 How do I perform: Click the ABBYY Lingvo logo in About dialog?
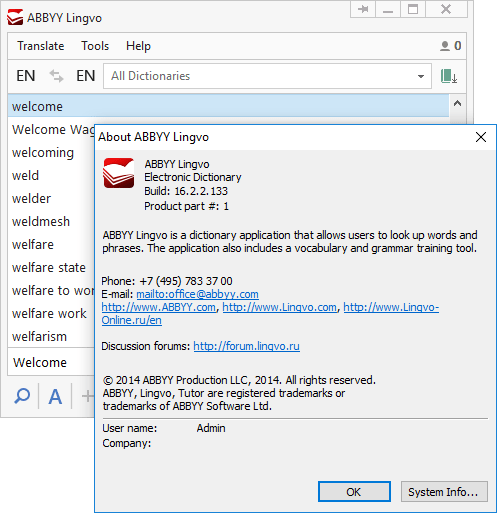[x=119, y=173]
